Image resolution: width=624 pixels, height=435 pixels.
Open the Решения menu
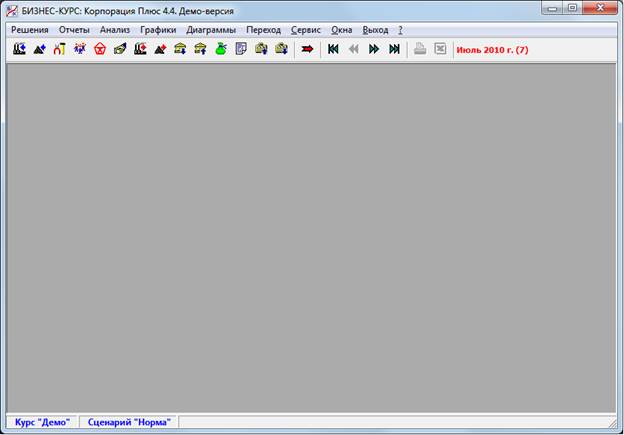pyautogui.click(x=30, y=30)
